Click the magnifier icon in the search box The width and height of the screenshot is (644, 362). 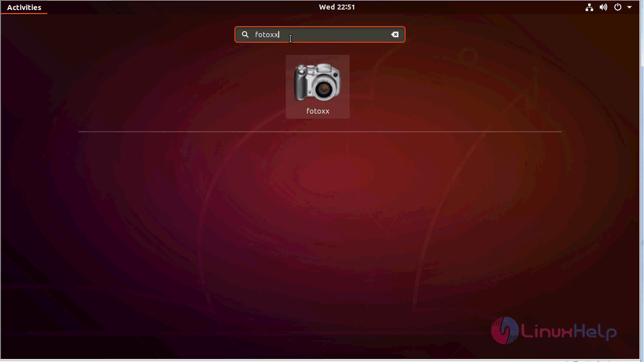(245, 35)
